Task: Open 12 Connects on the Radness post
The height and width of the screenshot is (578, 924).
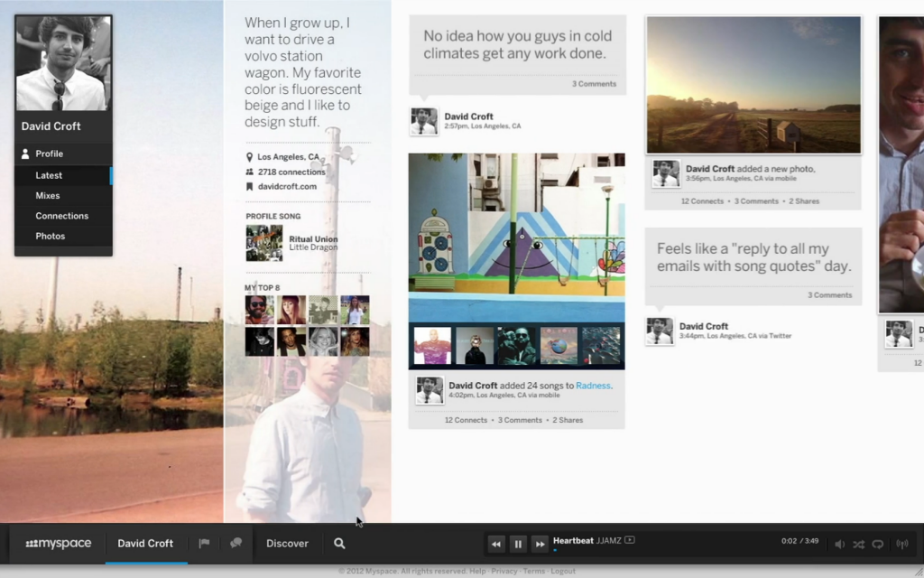Action: pos(466,420)
